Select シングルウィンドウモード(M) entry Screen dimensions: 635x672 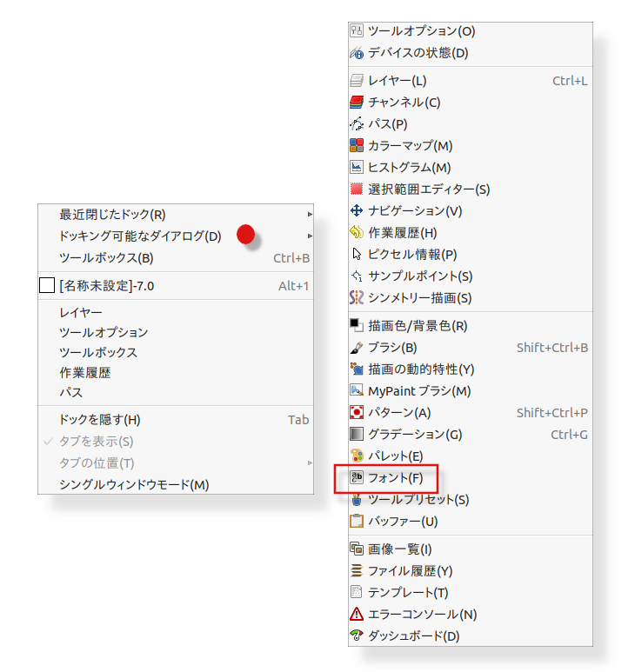tap(176, 485)
